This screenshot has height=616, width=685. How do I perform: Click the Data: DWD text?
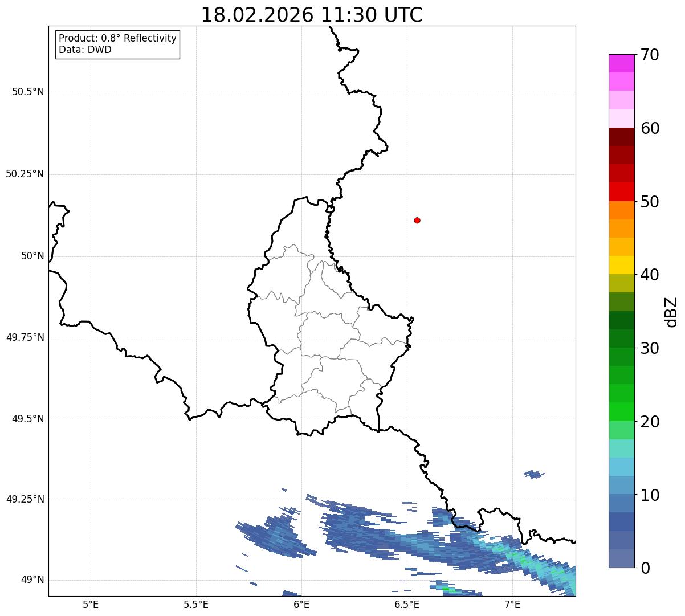pyautogui.click(x=85, y=50)
